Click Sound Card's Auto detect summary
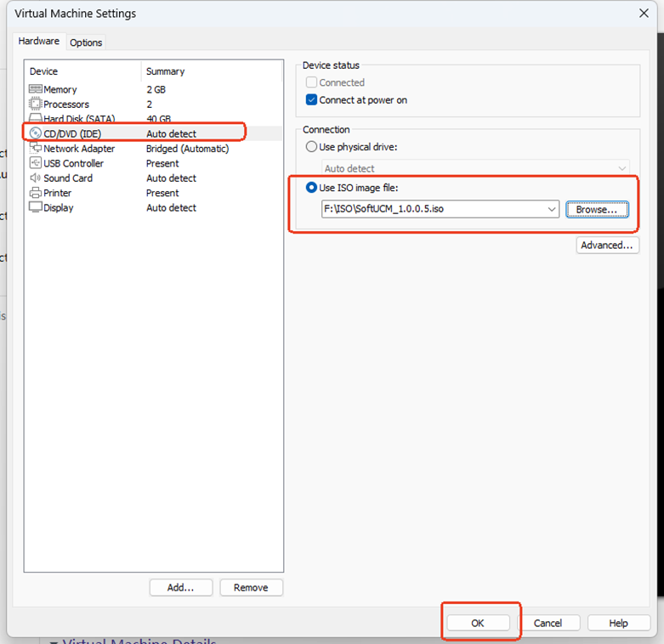This screenshot has width=664, height=644. click(172, 178)
